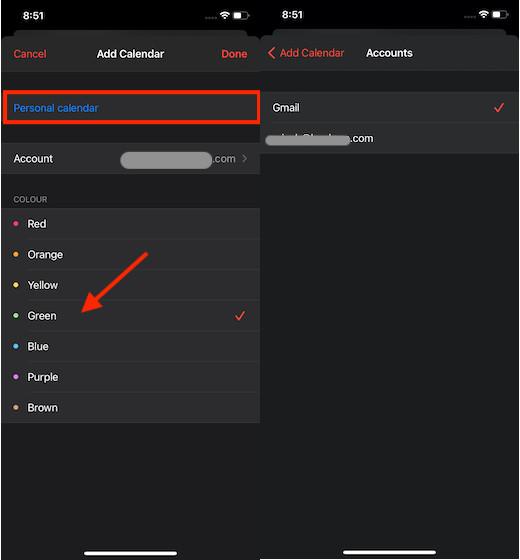Select the Blue colour dot
The height and width of the screenshot is (560, 520).
(16, 346)
